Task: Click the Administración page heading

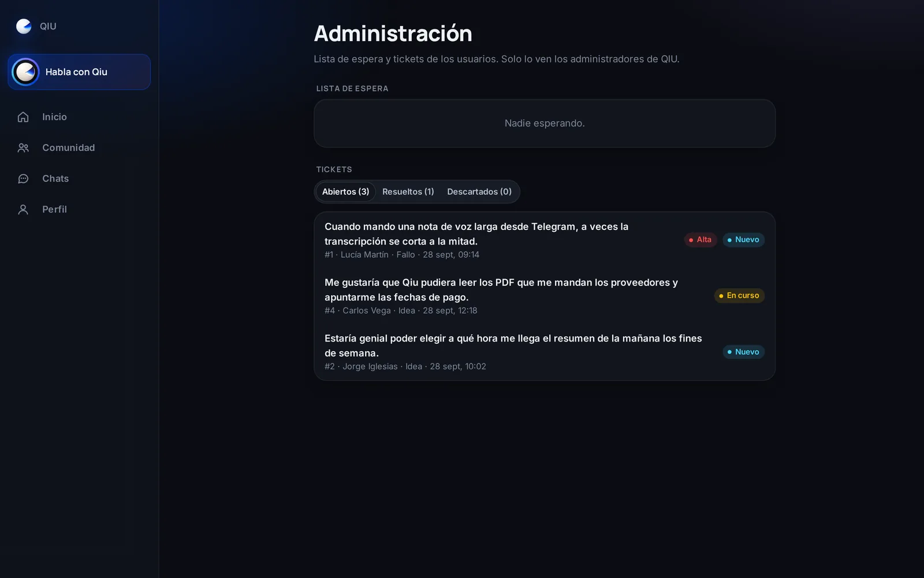Action: (393, 34)
